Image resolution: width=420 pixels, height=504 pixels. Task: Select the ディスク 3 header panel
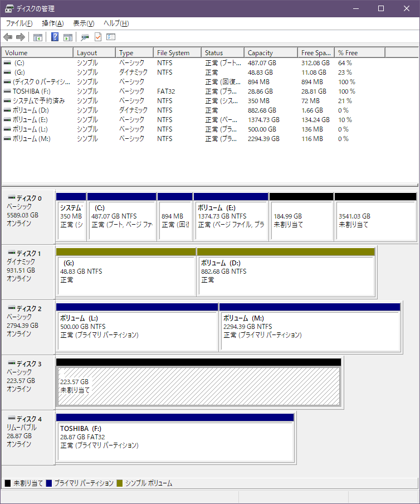(x=28, y=382)
